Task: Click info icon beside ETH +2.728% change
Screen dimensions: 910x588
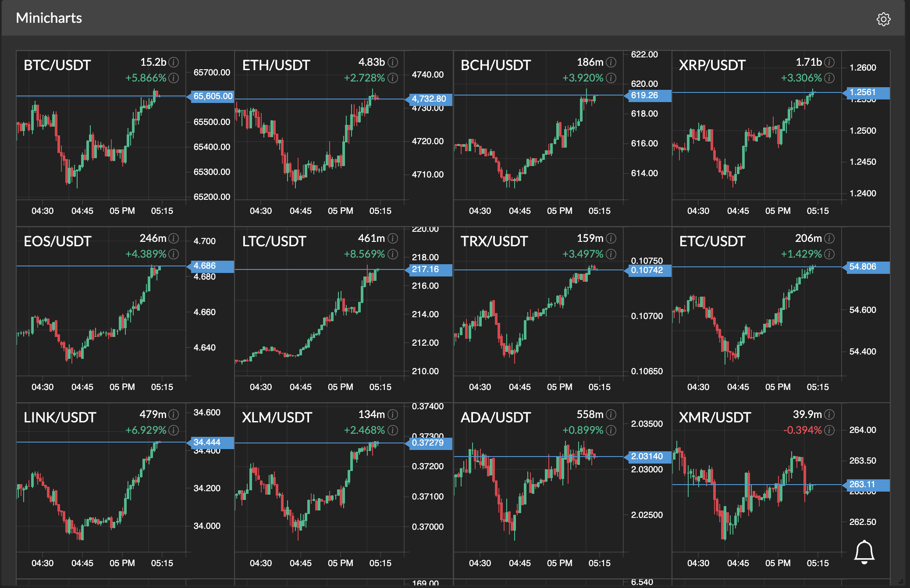Action: pyautogui.click(x=393, y=78)
